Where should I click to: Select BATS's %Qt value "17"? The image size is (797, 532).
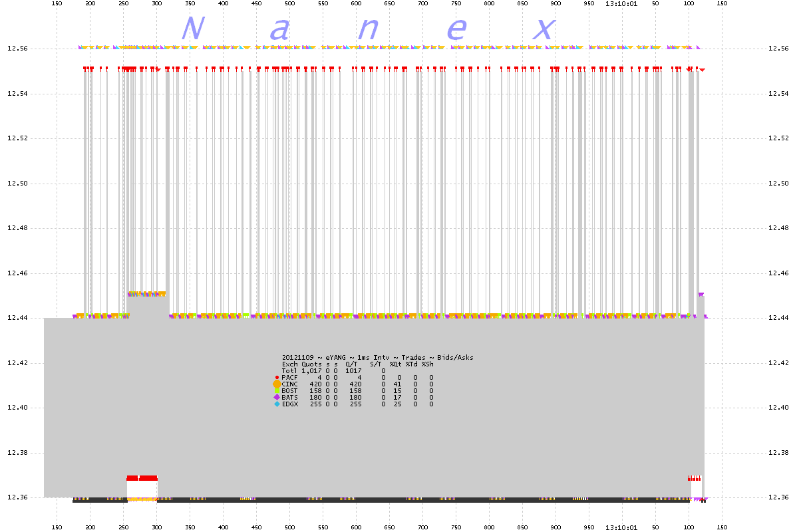pyautogui.click(x=397, y=398)
